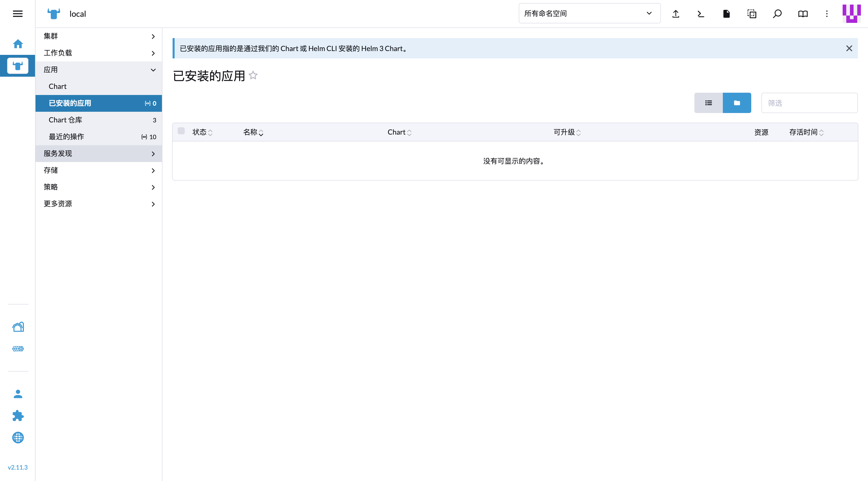Open the Chart menu item
Image resolution: width=868 pixels, height=481 pixels.
(x=99, y=86)
